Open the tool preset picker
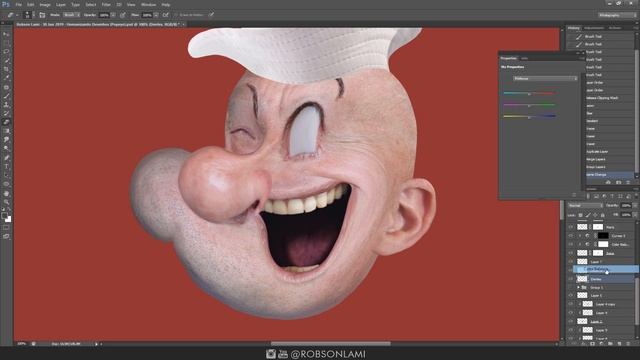The image size is (640, 360). [12, 15]
